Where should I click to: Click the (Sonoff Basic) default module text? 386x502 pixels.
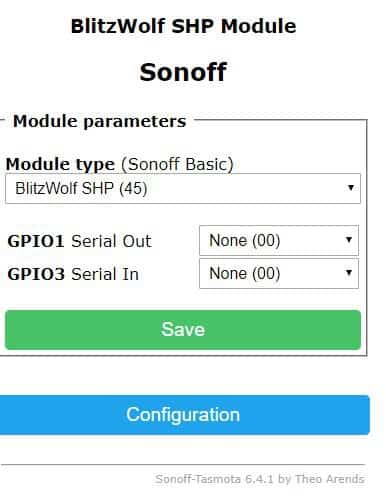(x=177, y=164)
